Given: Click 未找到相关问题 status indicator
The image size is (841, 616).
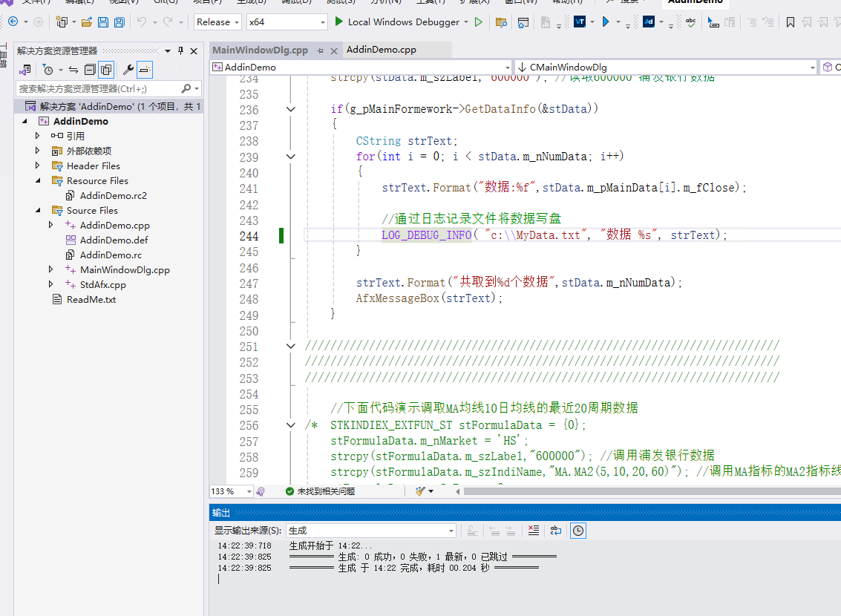Looking at the screenshot, I should tap(320, 491).
